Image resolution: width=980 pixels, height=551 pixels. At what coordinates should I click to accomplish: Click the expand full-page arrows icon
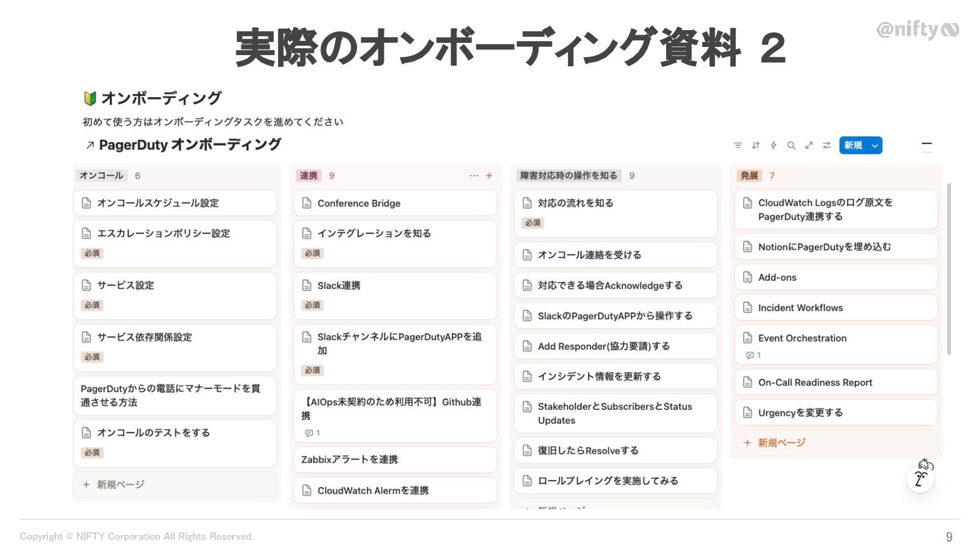pos(809,145)
